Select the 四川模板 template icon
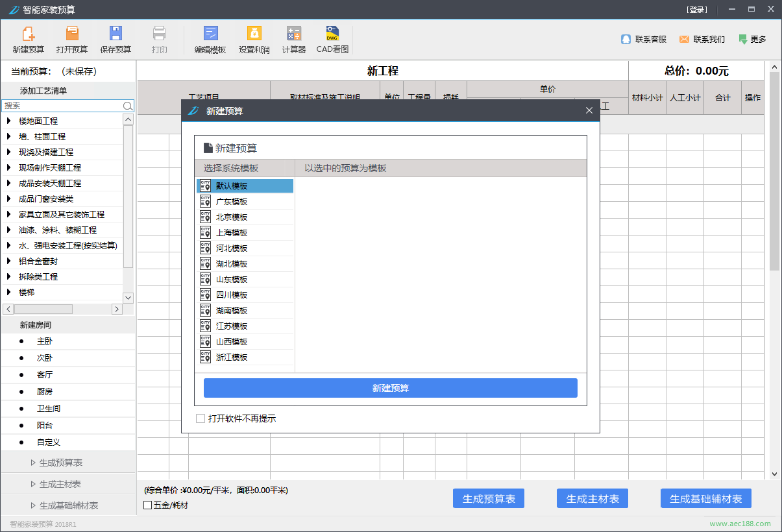This screenshot has width=782, height=532. point(206,295)
